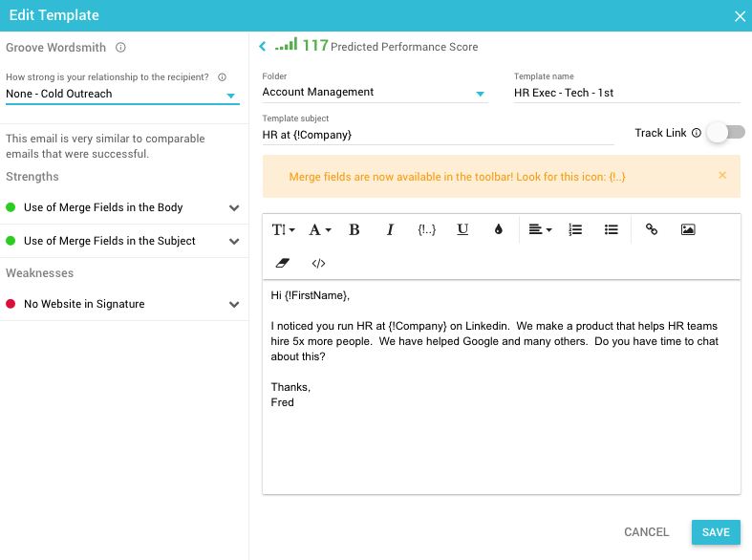
Task: Click the 'Predicted Performance Score' label
Action: click(404, 47)
